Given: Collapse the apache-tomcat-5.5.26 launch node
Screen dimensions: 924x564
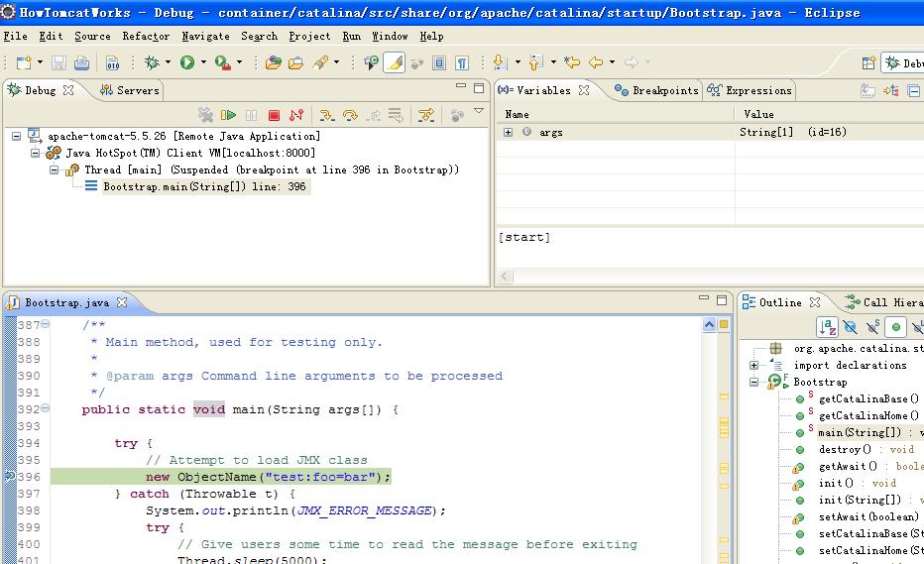Looking at the screenshot, I should [17, 136].
